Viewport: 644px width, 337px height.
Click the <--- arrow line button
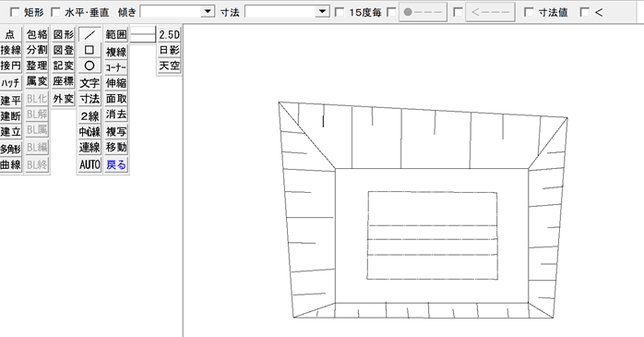click(490, 12)
